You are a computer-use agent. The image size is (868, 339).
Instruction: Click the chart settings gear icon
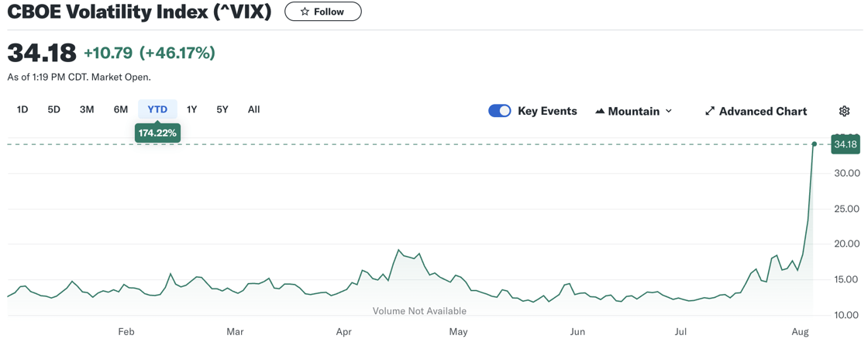pos(844,112)
